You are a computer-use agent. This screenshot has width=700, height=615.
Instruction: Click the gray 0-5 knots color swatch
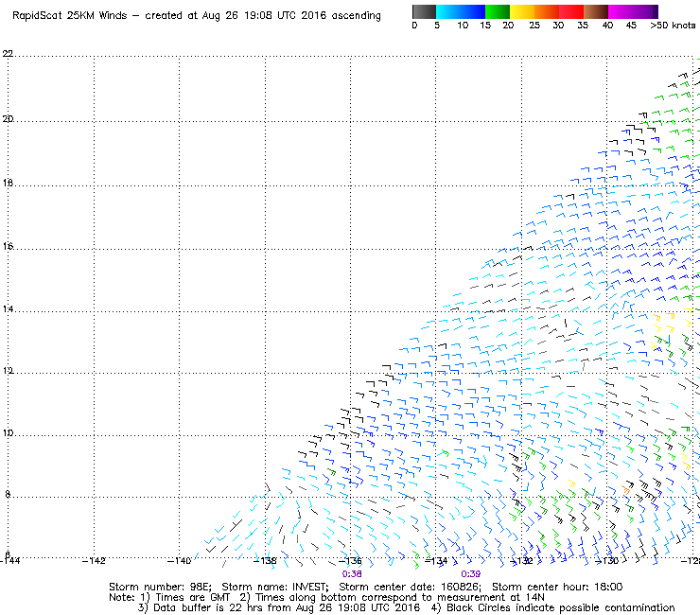point(424,11)
